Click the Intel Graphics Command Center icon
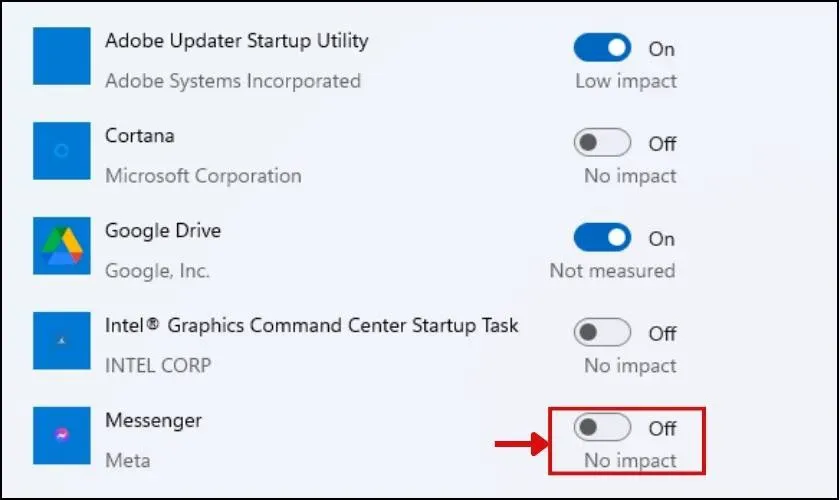The width and height of the screenshot is (840, 500). click(x=61, y=340)
